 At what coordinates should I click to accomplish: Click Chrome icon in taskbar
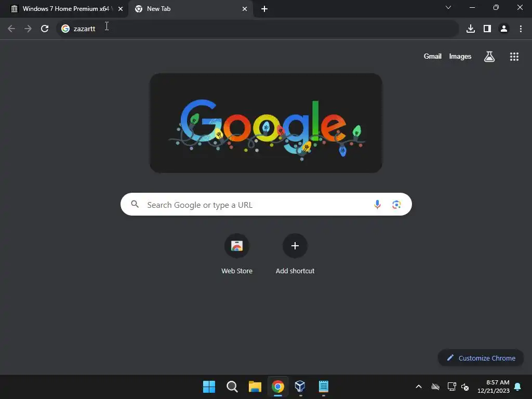click(277, 387)
